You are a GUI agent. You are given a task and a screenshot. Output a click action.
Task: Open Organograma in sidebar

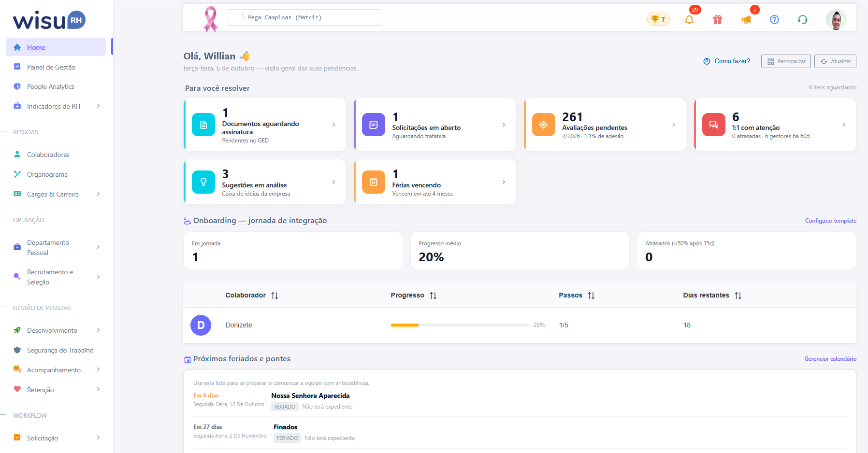56,174
